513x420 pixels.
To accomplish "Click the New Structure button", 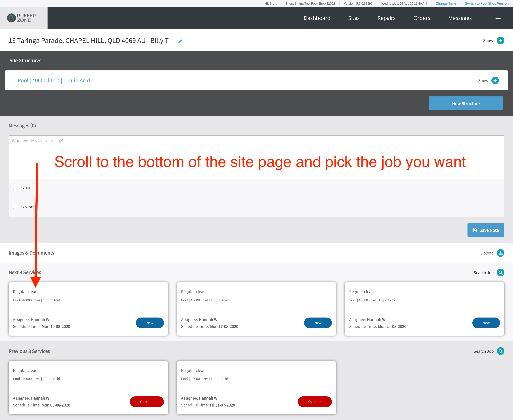I will [x=466, y=103].
